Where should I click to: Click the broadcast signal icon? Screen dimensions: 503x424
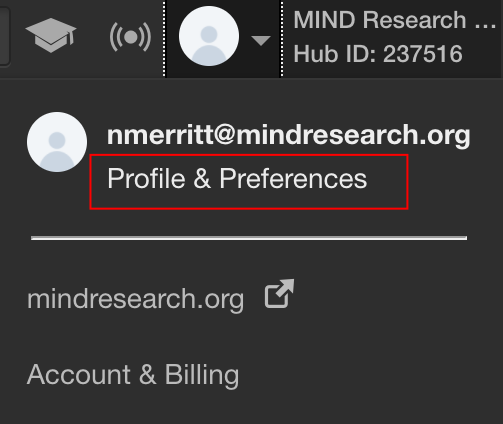130,37
